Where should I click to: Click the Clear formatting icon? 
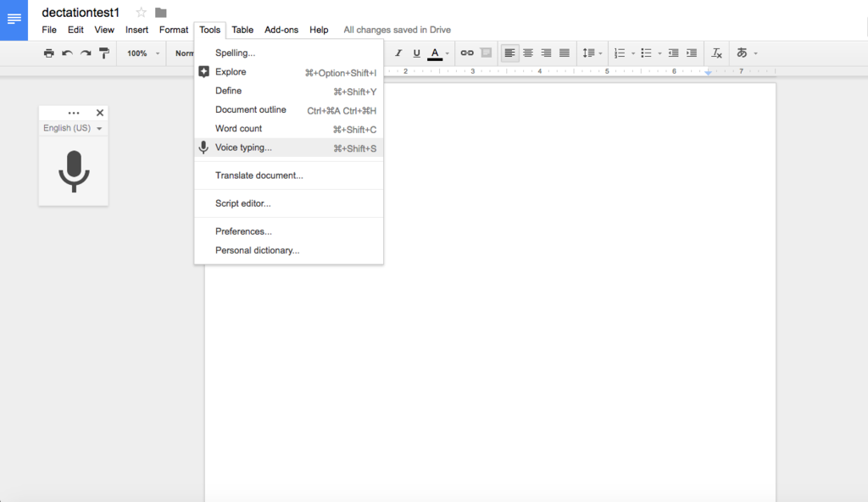(x=716, y=53)
